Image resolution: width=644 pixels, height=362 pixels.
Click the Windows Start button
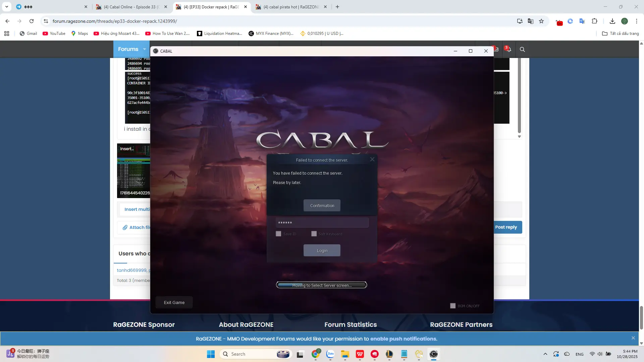211,354
